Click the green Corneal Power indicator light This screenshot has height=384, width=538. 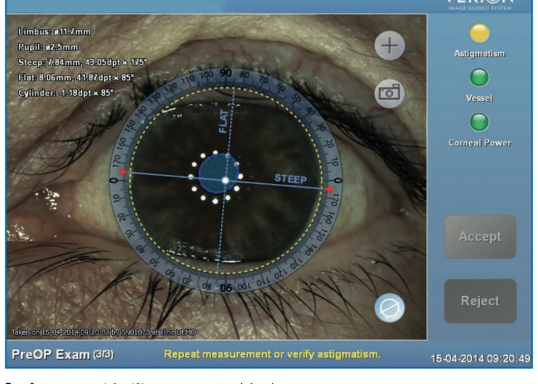(479, 122)
